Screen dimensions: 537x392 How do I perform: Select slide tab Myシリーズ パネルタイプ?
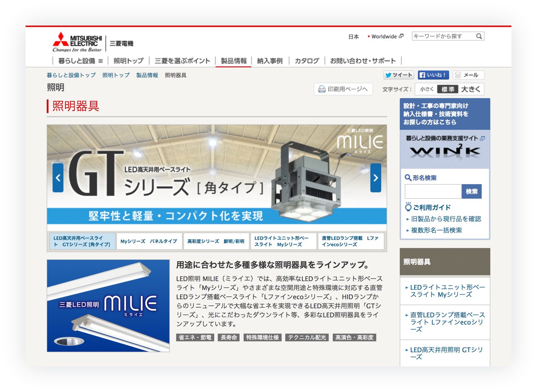(149, 241)
